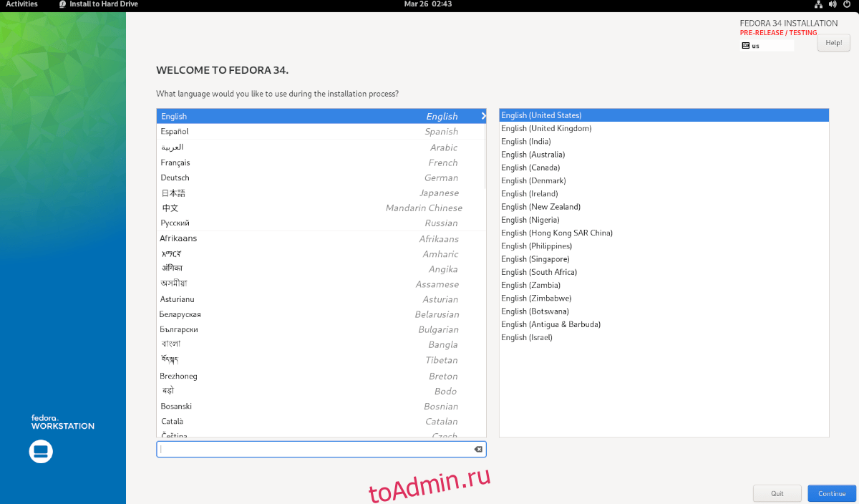Select Català language row
Viewport: 859px width, 504px height.
click(321, 421)
